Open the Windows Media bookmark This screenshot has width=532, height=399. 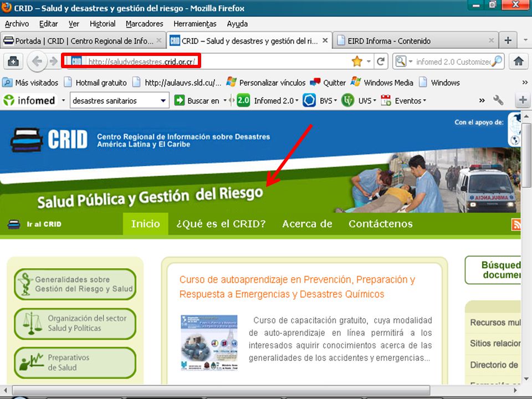coord(382,83)
